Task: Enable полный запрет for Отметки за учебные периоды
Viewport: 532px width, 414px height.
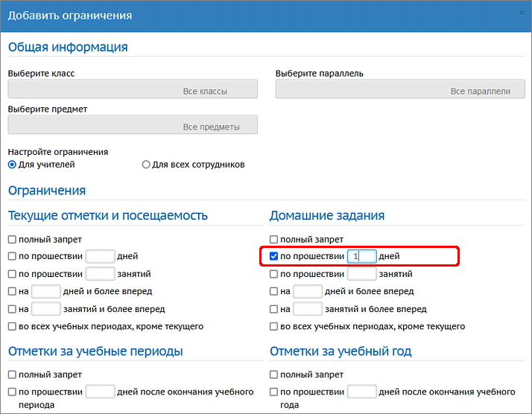Action: (x=12, y=375)
